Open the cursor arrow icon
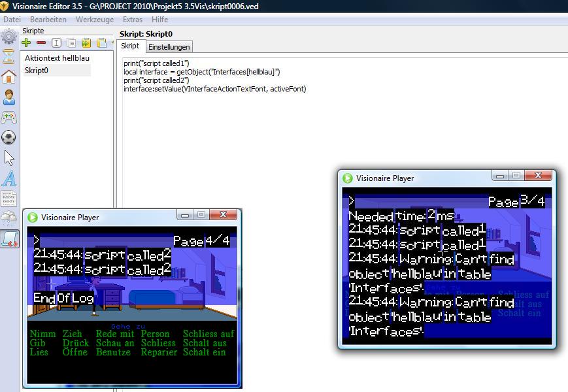This screenshot has width=568, height=392. pos(8,158)
